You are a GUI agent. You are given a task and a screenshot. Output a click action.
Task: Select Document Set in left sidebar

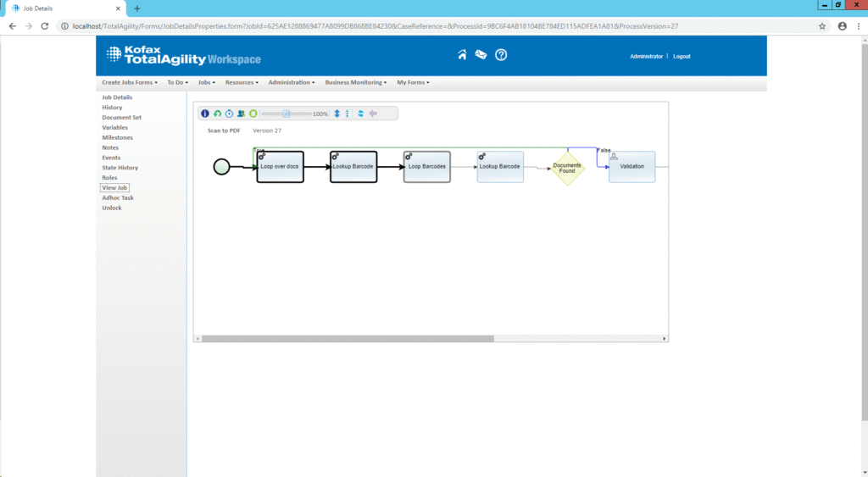(x=121, y=118)
